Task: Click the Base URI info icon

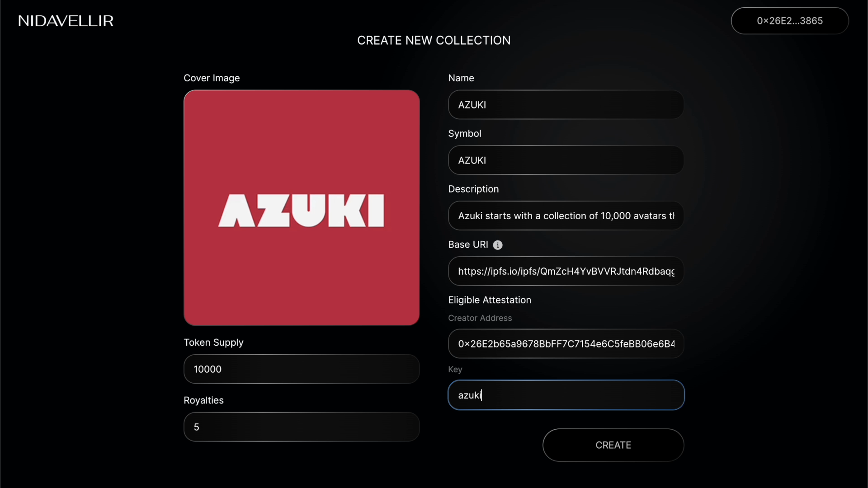Action: (x=498, y=245)
